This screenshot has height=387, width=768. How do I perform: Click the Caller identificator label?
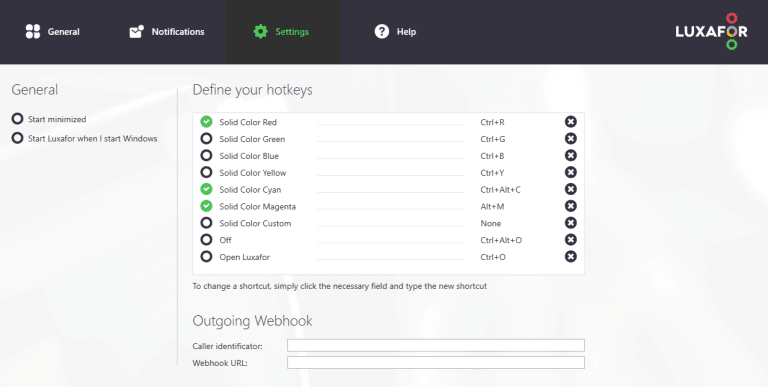pyautogui.click(x=227, y=346)
